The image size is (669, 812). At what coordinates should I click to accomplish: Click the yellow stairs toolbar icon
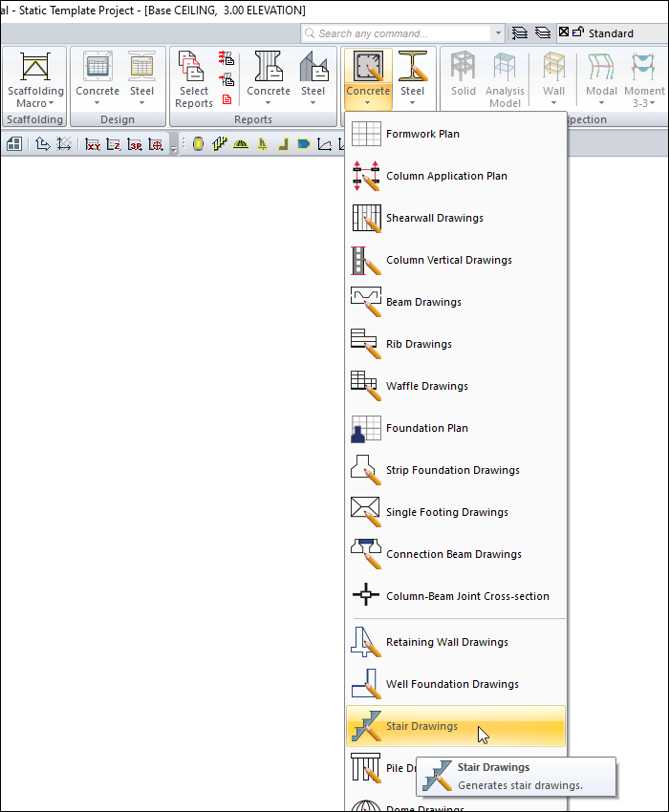[x=219, y=144]
